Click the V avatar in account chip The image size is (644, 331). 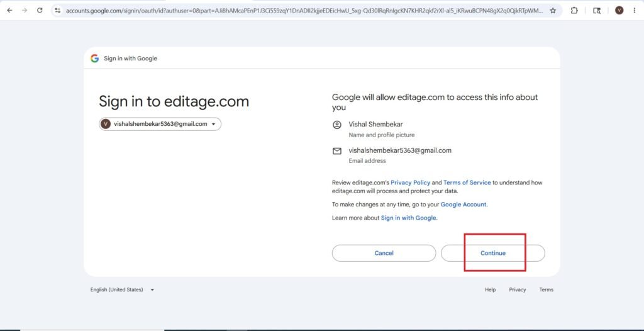pyautogui.click(x=106, y=124)
